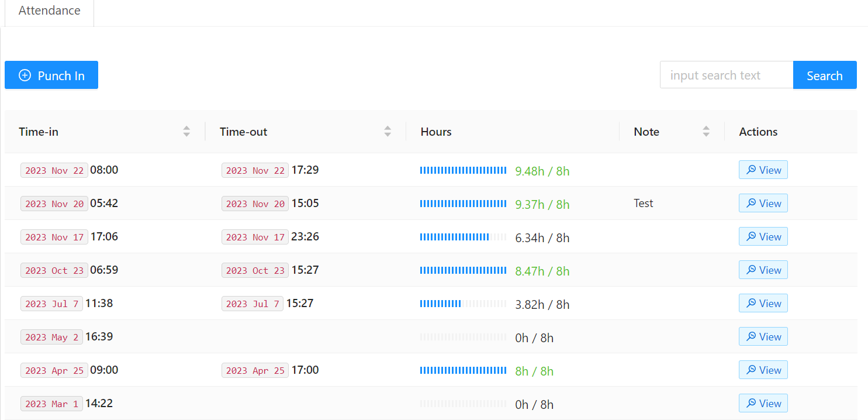Open View for Nov 17 attendance row

point(763,237)
